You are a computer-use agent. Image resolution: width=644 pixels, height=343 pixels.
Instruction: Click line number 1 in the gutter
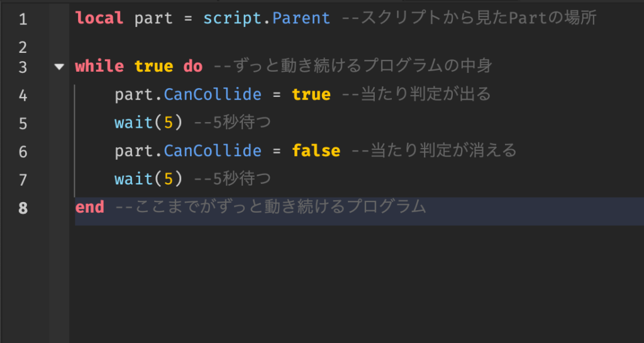(x=23, y=19)
